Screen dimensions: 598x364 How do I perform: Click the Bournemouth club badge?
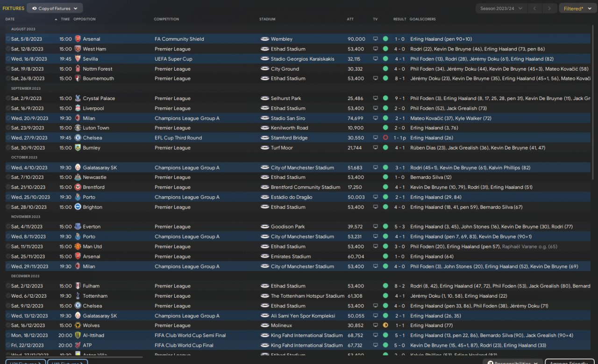coord(78,79)
